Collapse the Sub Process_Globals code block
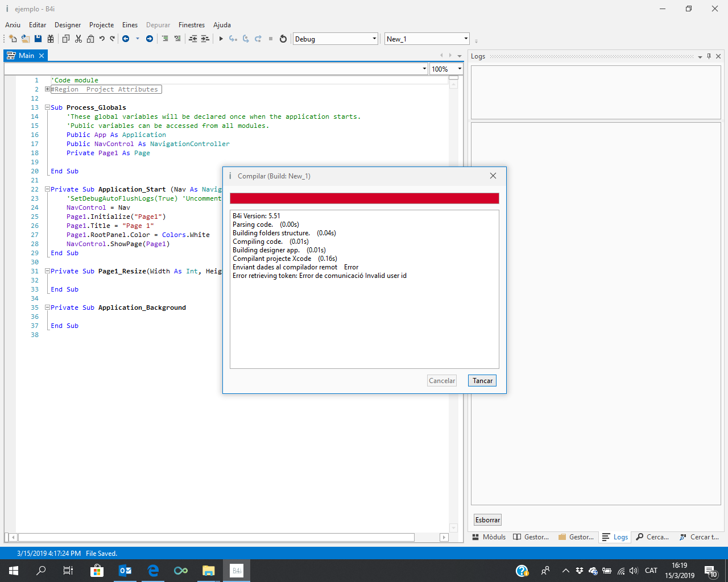The image size is (728, 582). point(48,107)
